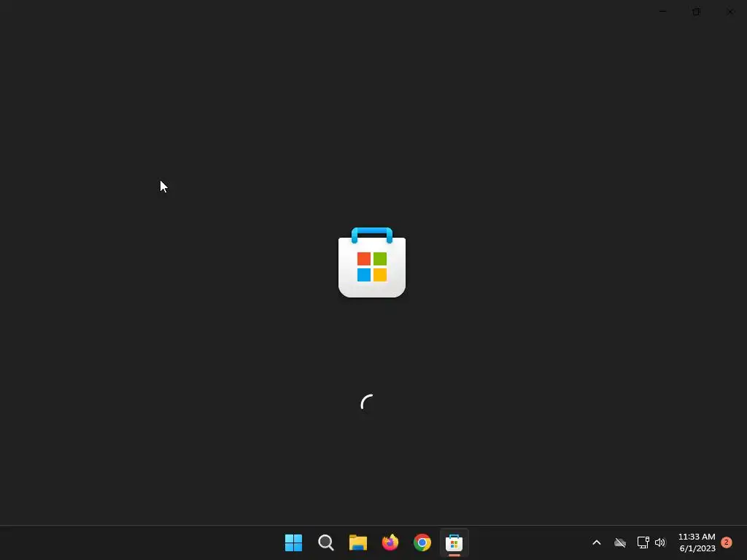Select the Microsoft Store taskbar icon
This screenshot has width=747, height=560.
[x=454, y=542]
